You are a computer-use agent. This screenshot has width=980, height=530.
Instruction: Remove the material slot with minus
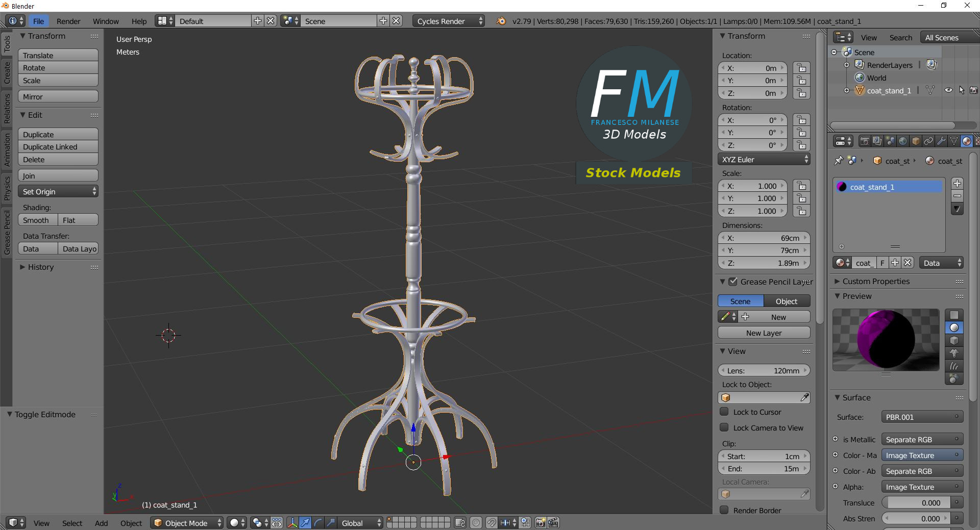click(957, 196)
